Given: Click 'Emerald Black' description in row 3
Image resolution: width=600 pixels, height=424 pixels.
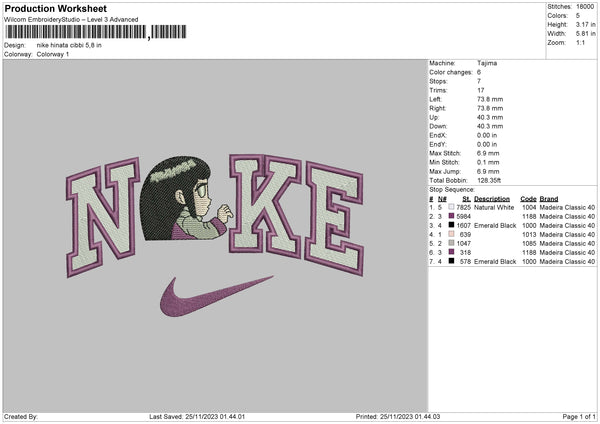Looking at the screenshot, I should [495, 225].
